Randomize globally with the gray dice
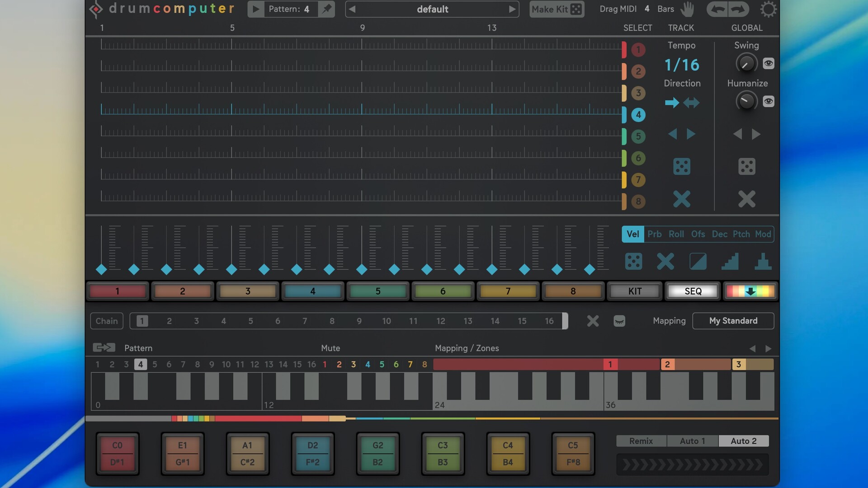868x488 pixels. tap(747, 166)
